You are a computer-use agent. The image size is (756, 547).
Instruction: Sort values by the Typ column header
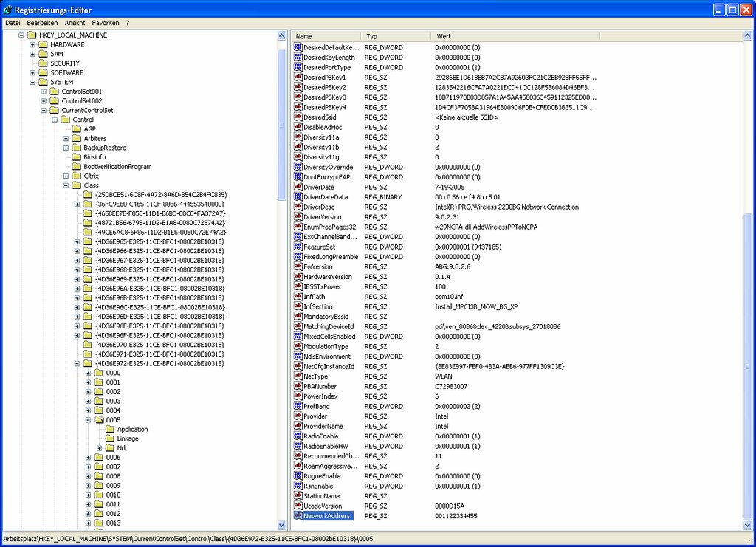[x=396, y=36]
